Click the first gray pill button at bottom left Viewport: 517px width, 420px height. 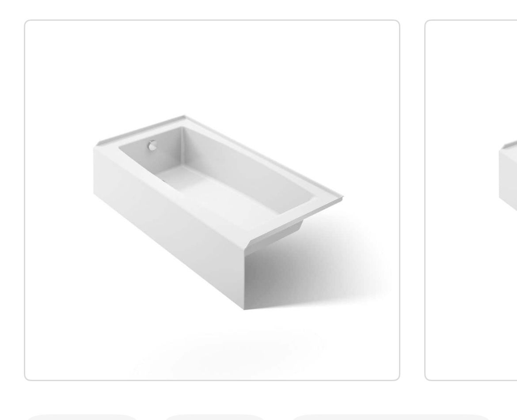(x=82, y=417)
